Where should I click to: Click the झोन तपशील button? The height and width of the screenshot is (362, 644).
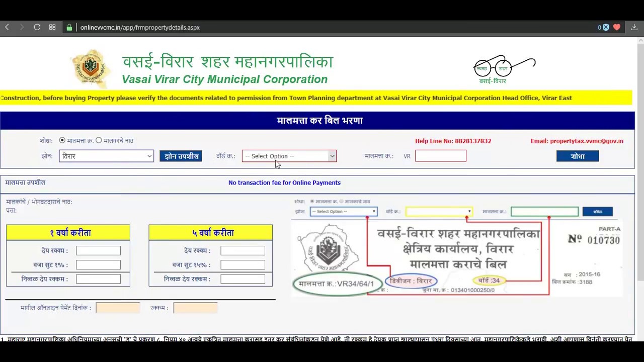pyautogui.click(x=181, y=156)
